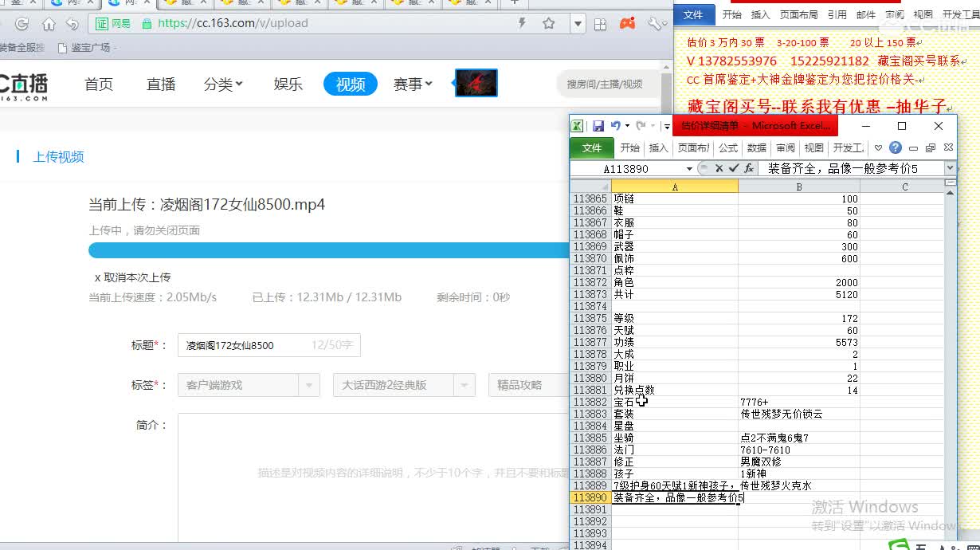Restore previous page with browser undo arrow

coord(73,23)
